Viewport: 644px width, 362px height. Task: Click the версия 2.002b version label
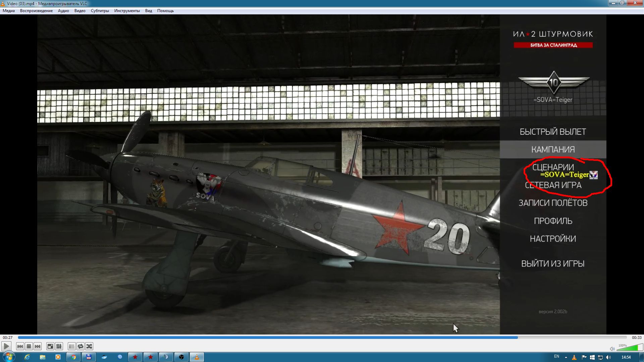tap(553, 311)
